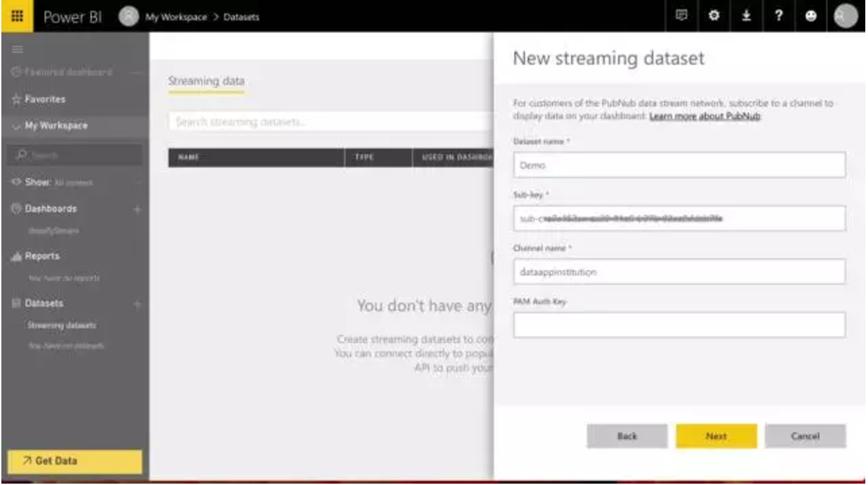This screenshot has height=485, width=868.
Task: Click the Search streaming datasets field
Action: [331, 122]
